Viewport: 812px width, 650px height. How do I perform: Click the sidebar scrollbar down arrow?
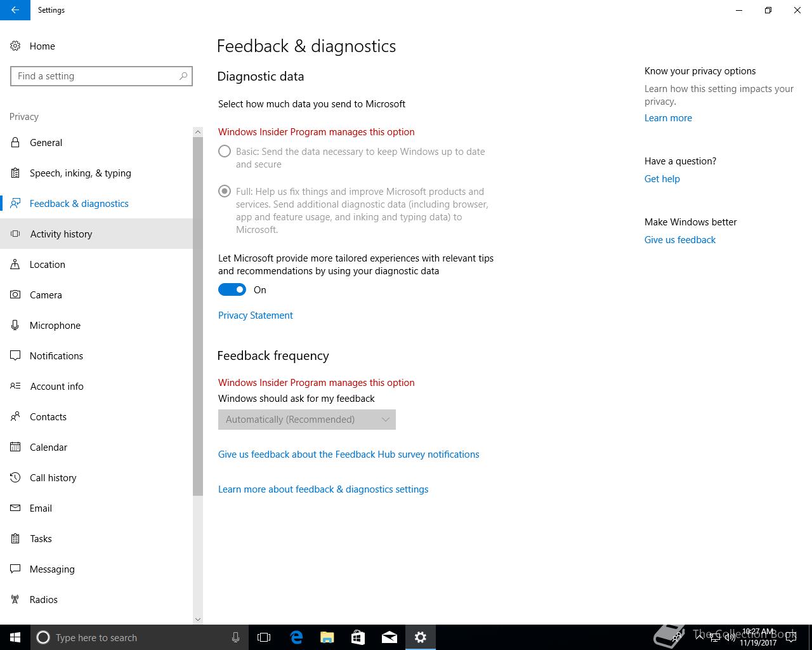[198, 620]
